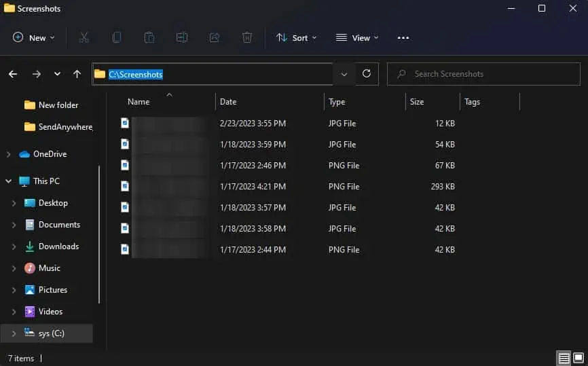Go up one folder level
Viewport: 588px width, 366px height.
point(77,74)
